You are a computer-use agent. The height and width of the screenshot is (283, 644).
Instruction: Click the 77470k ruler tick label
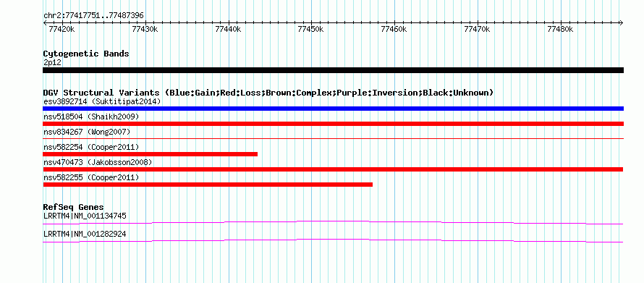point(478,29)
